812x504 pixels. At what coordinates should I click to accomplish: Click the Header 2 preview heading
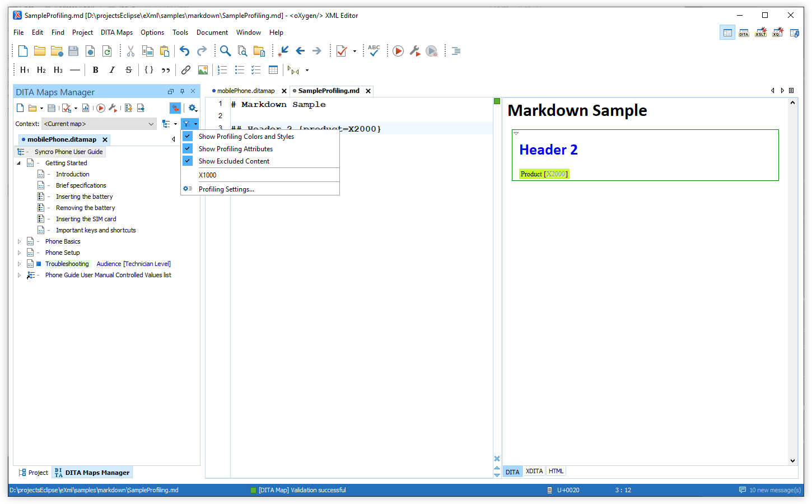pyautogui.click(x=548, y=150)
